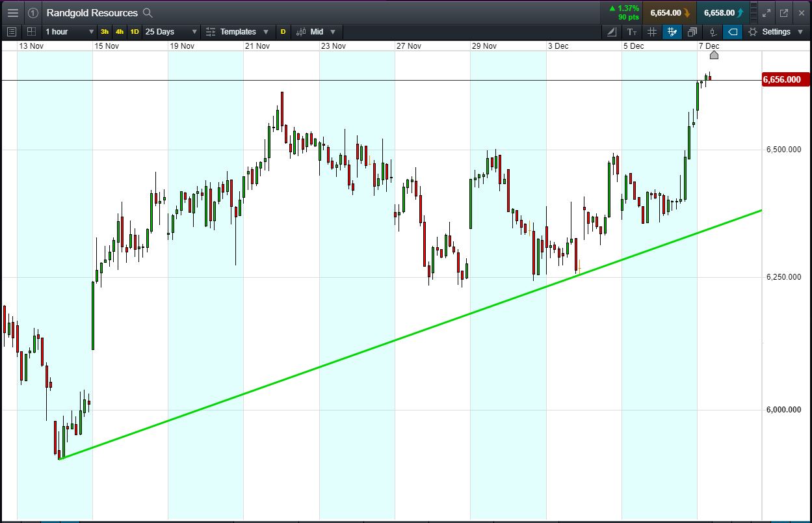Viewport: 812px width, 523px height.
Task: Select the 4h interval shortcut
Action: pos(120,31)
